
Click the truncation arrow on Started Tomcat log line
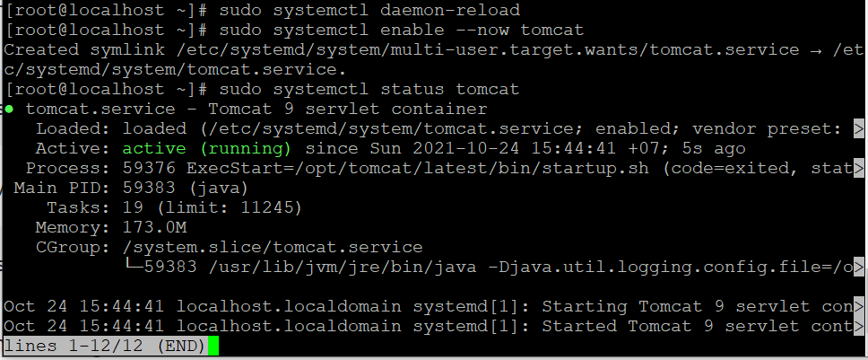click(859, 326)
